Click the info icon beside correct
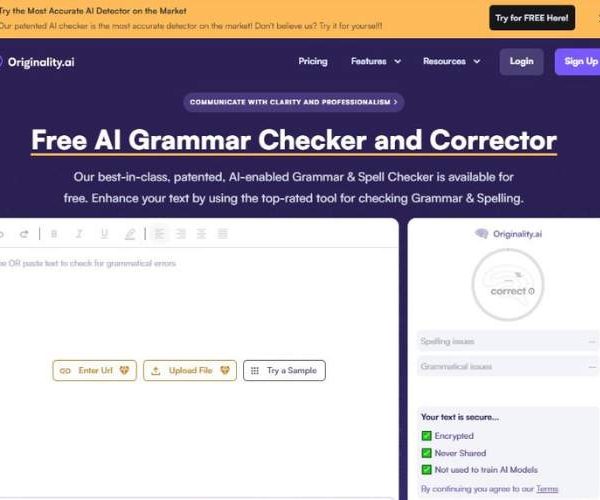The width and height of the screenshot is (600, 500). (x=531, y=292)
